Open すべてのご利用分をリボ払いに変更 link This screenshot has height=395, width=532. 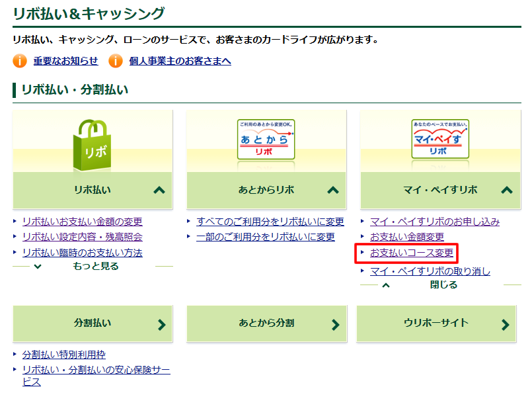[270, 222]
